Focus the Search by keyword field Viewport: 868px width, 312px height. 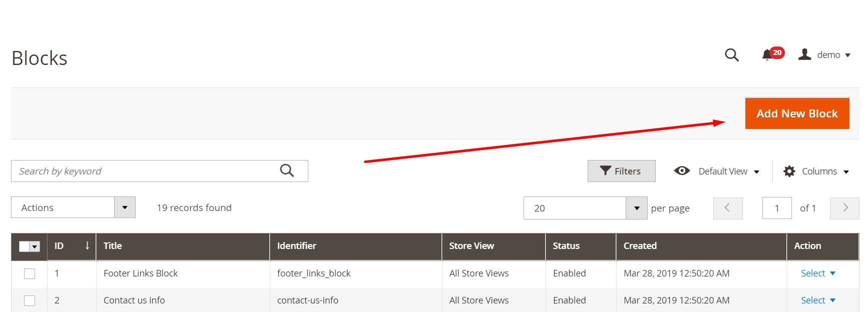click(x=145, y=171)
